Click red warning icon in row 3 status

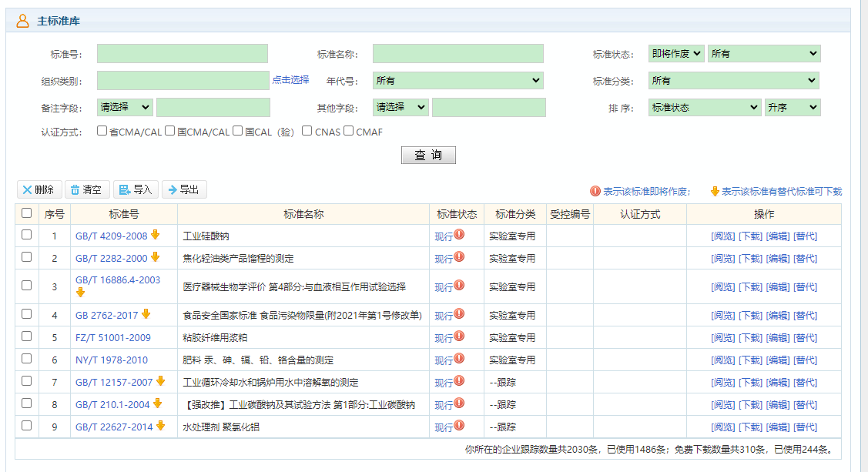click(459, 285)
